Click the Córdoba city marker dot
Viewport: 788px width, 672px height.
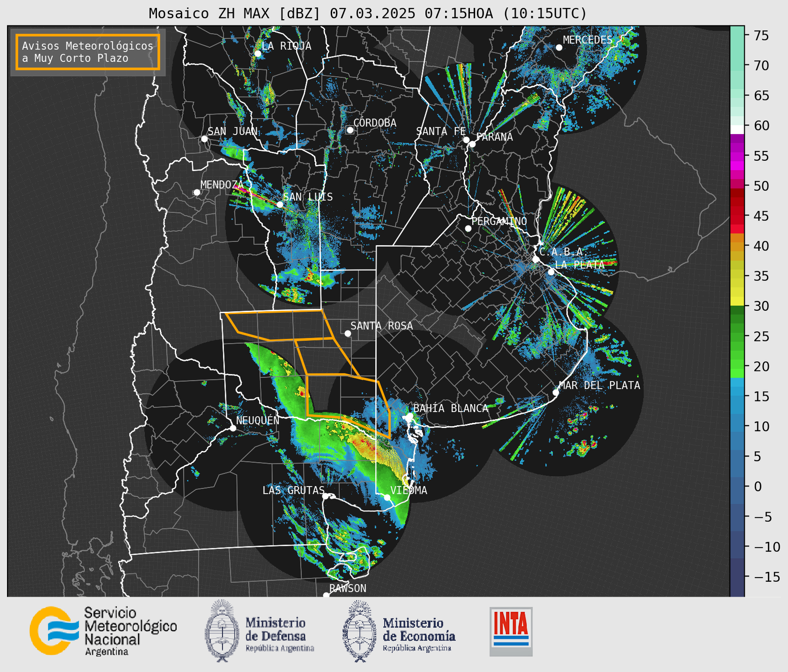[350, 130]
